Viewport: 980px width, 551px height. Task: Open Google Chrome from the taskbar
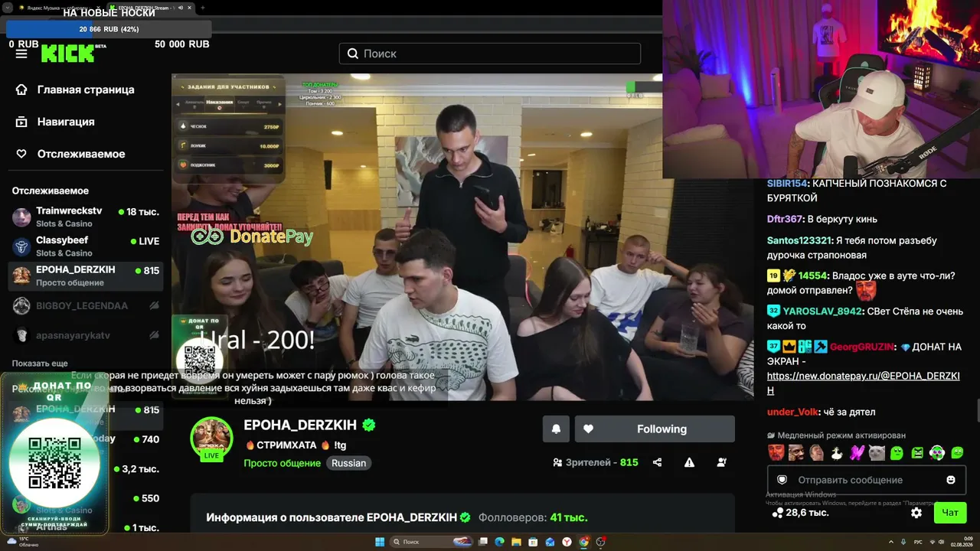click(x=583, y=542)
